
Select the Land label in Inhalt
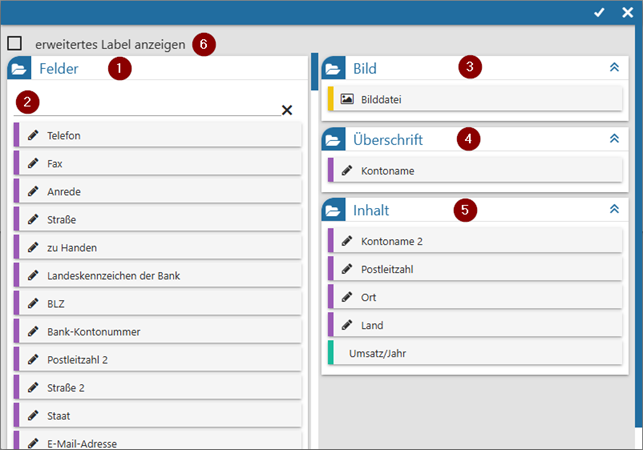tap(372, 325)
